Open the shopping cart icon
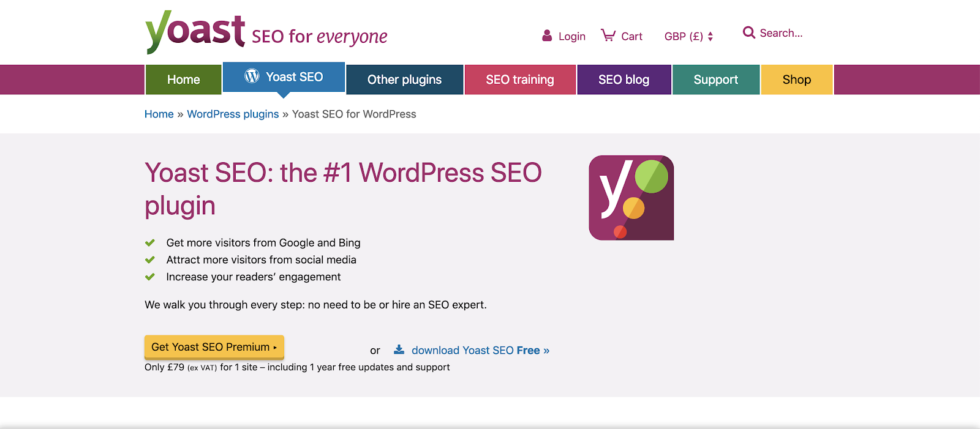 coord(608,35)
